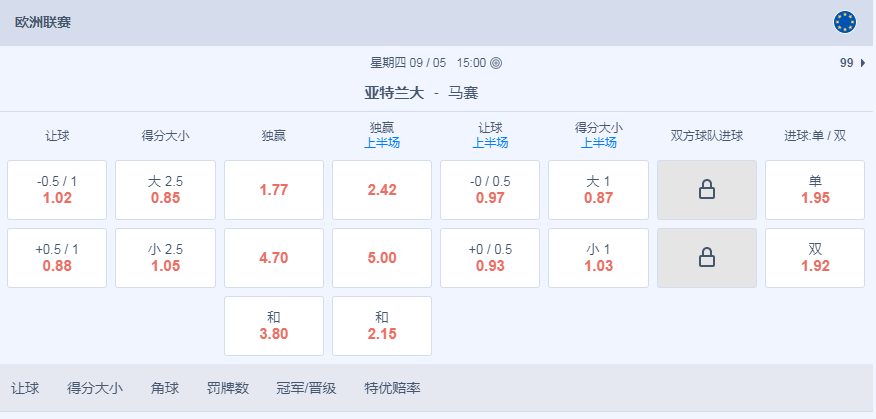
Task: Open the 亚特兰大 - 马赛 match title
Action: tap(421, 93)
